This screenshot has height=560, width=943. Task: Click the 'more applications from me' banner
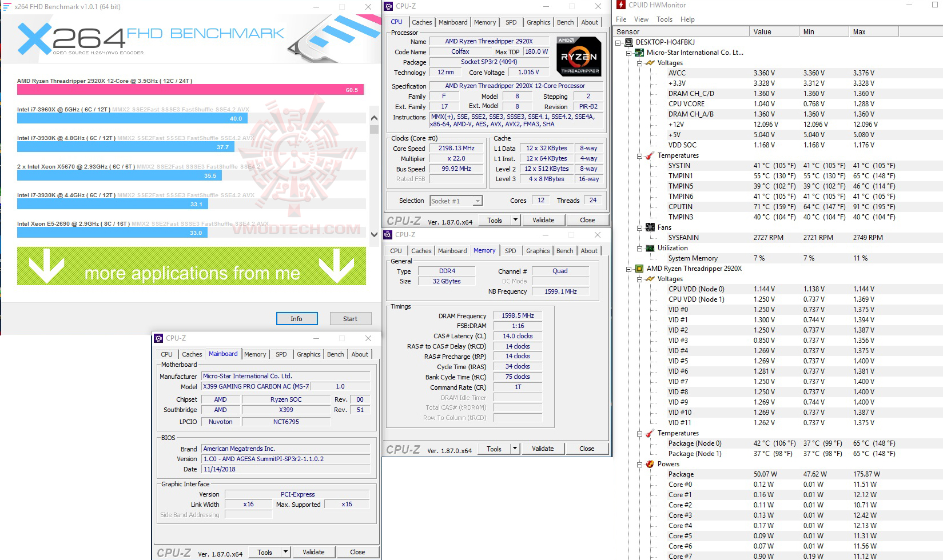(192, 266)
